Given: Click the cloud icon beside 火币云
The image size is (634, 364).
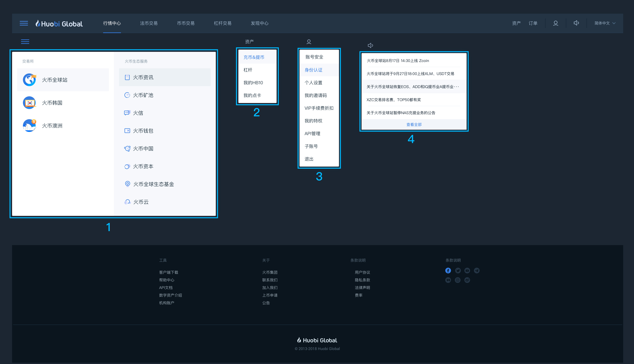Looking at the screenshot, I should [x=127, y=202].
